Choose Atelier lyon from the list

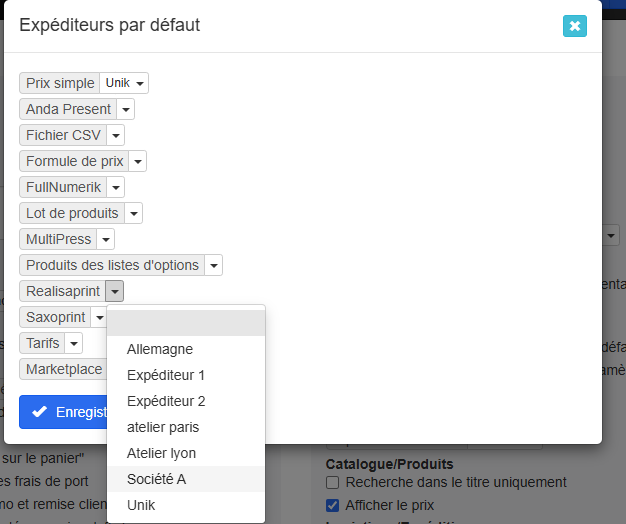coord(186,453)
